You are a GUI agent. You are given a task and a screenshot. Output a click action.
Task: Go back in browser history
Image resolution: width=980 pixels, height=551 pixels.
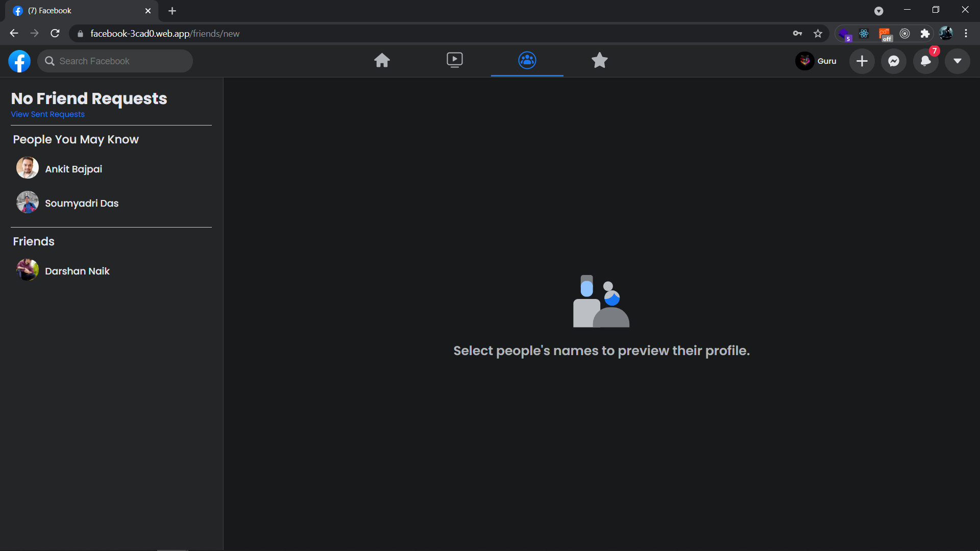point(14,34)
